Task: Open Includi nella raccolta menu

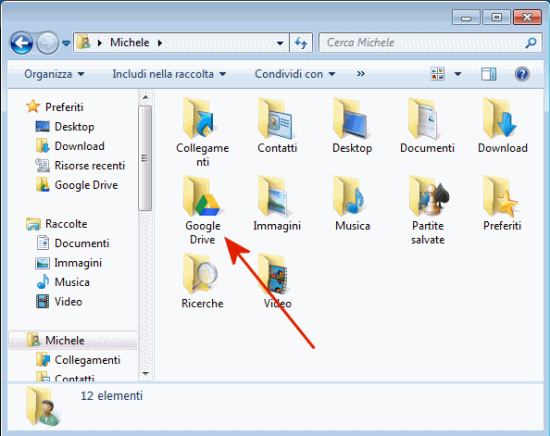Action: [x=169, y=74]
